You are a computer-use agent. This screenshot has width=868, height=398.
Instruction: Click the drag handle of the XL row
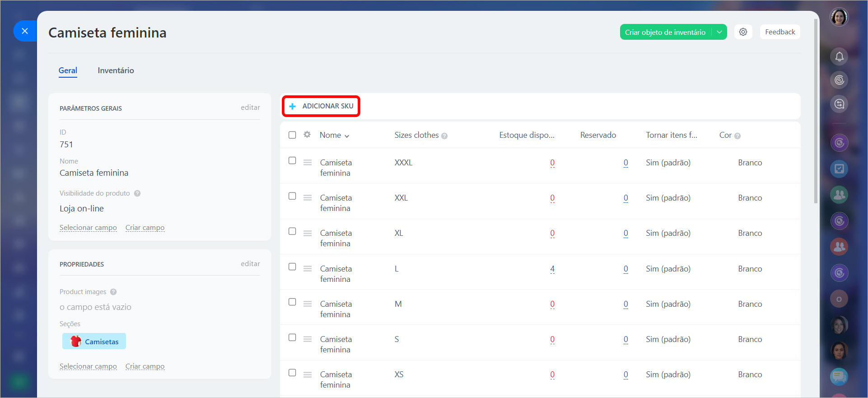pyautogui.click(x=308, y=233)
